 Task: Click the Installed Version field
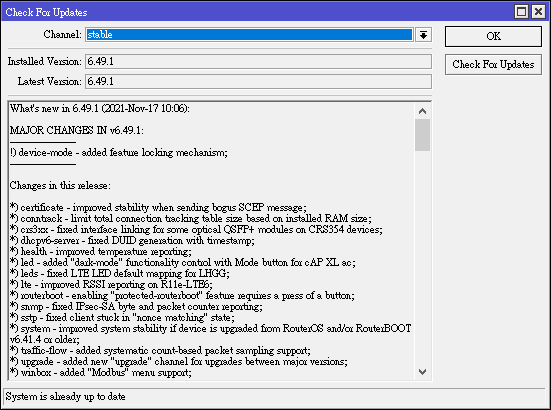[x=258, y=61]
